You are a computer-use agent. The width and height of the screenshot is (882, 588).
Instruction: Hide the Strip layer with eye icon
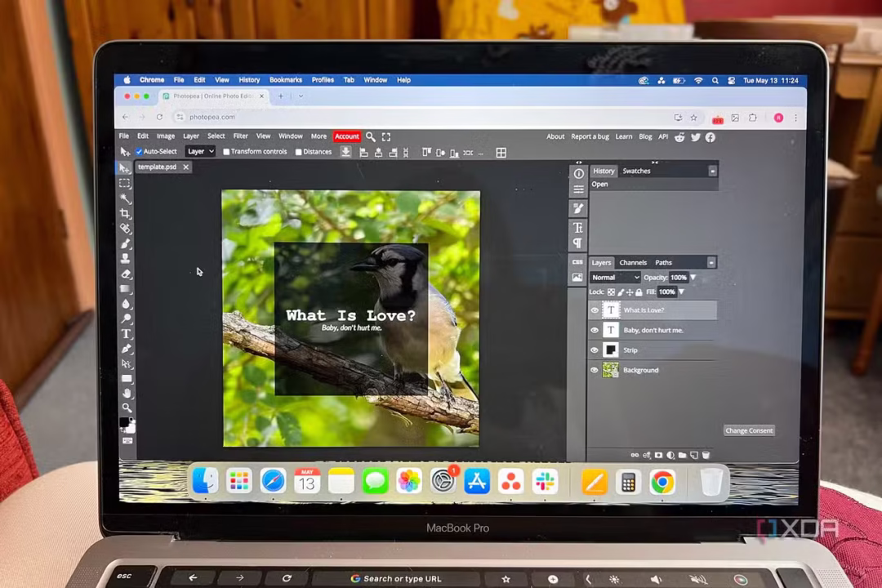click(x=595, y=350)
